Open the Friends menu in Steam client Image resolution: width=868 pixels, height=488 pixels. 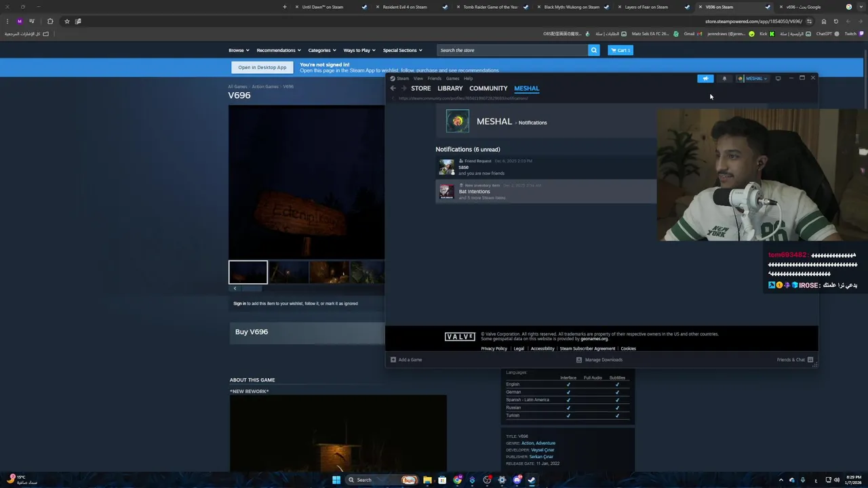(434, 79)
